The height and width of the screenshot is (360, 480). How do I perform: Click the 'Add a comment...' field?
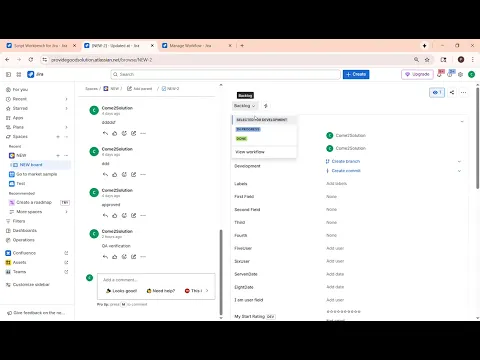[x=156, y=280]
